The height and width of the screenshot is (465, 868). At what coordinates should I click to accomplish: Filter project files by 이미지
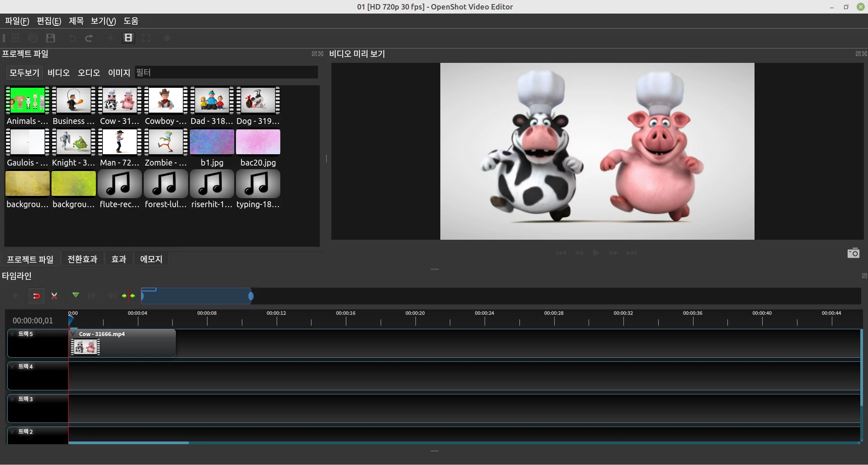(119, 72)
